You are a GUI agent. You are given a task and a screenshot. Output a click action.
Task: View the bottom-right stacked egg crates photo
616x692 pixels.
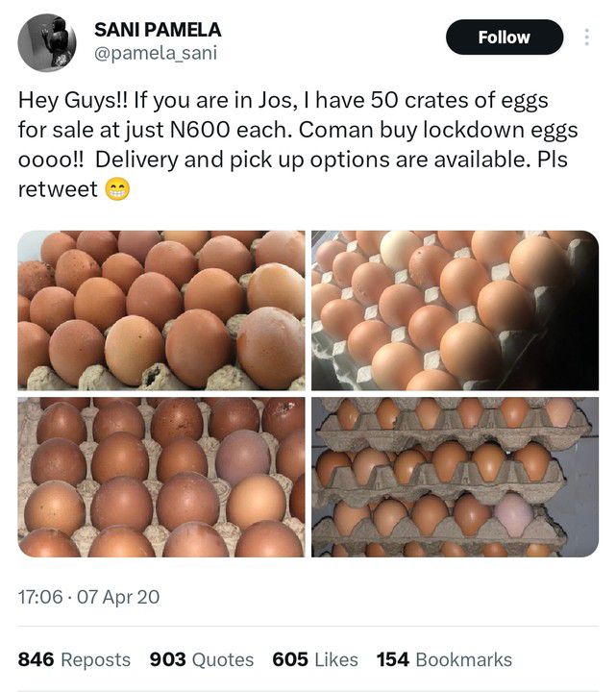[x=455, y=477]
